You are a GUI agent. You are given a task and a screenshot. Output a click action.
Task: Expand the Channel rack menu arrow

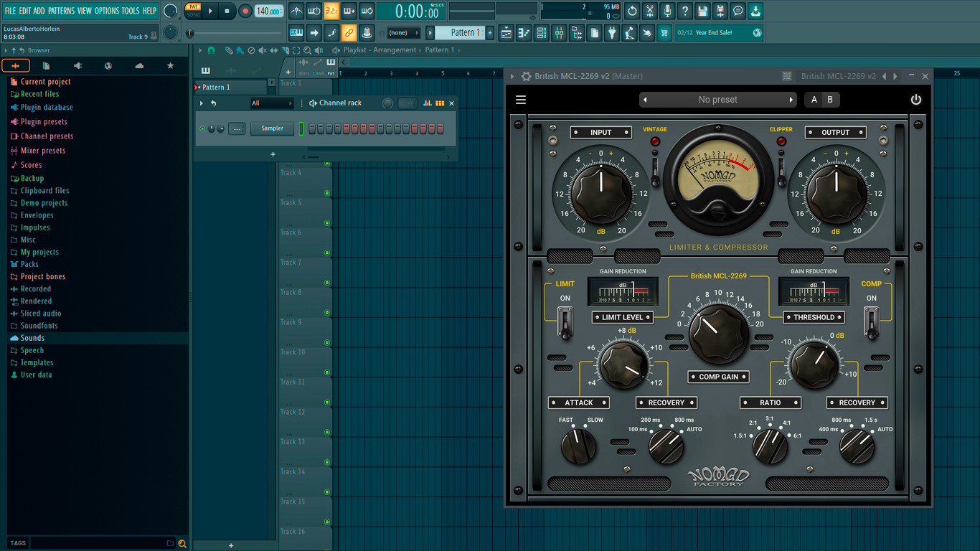pyautogui.click(x=202, y=103)
